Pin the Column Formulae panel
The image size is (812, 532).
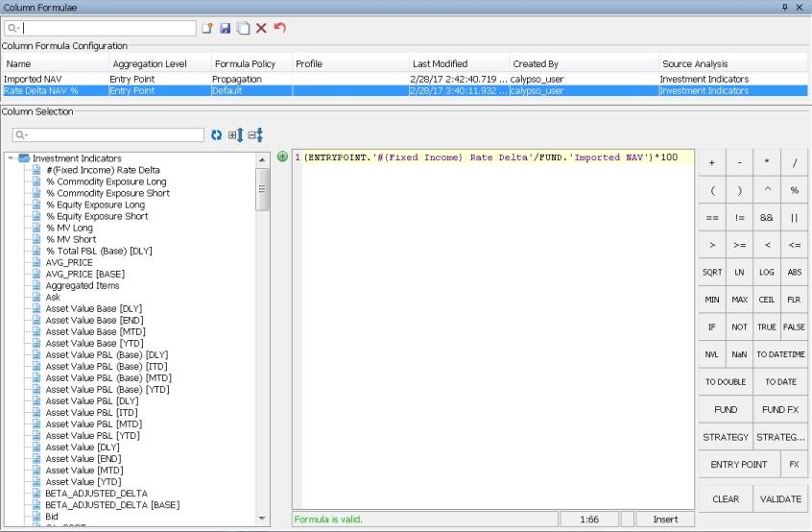(x=784, y=8)
